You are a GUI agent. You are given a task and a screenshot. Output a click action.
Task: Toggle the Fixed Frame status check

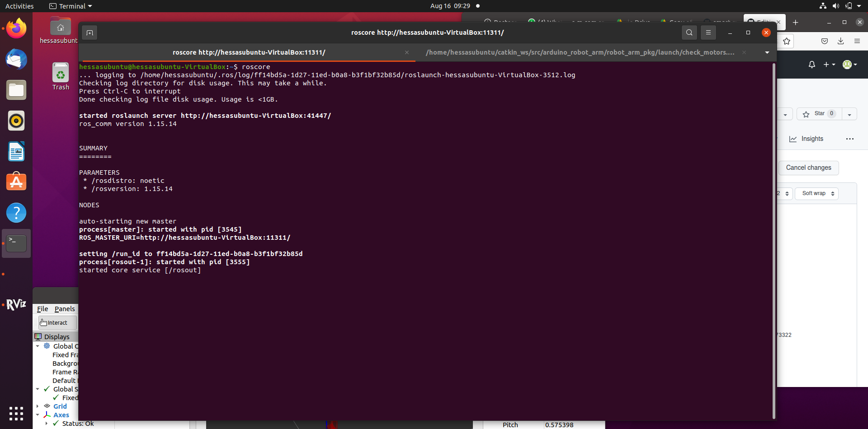[x=56, y=397]
